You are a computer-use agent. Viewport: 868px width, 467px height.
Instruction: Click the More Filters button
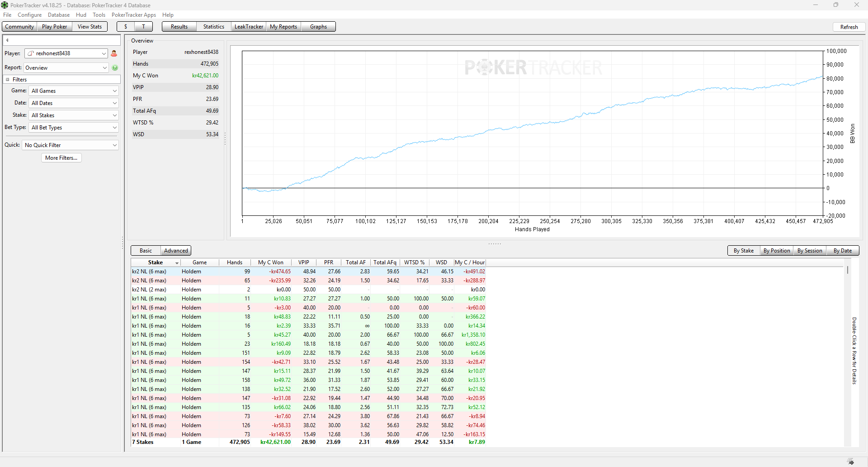coord(61,158)
